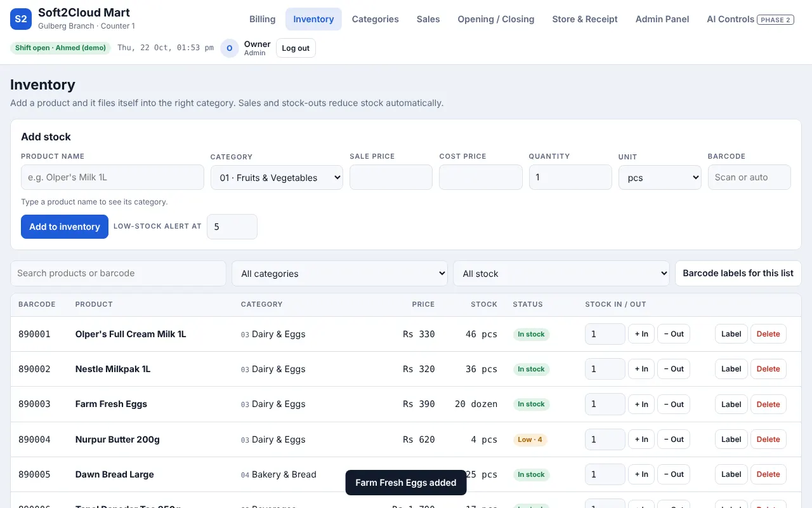Click Barcode labels for this list
This screenshot has width=812, height=508.
coord(738,273)
